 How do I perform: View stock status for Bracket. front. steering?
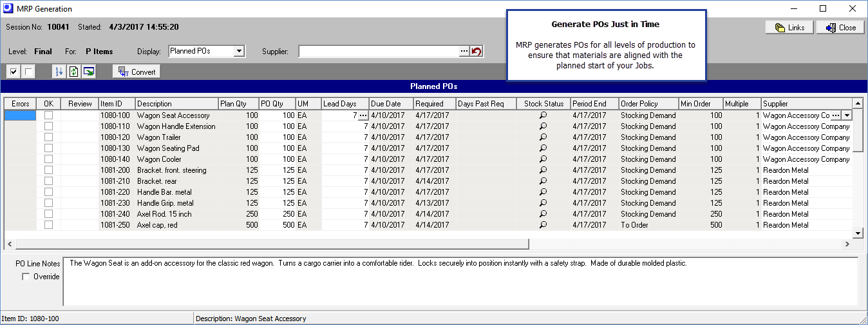[x=543, y=170]
